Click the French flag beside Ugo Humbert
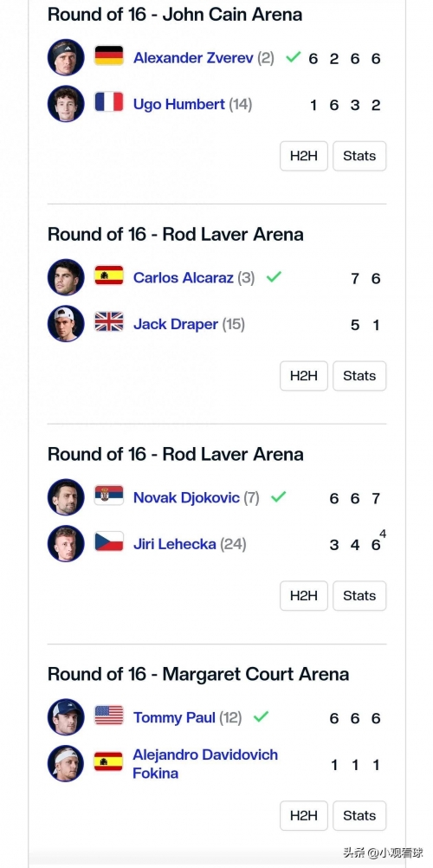Viewport: 433px width, 868px height. tap(109, 102)
